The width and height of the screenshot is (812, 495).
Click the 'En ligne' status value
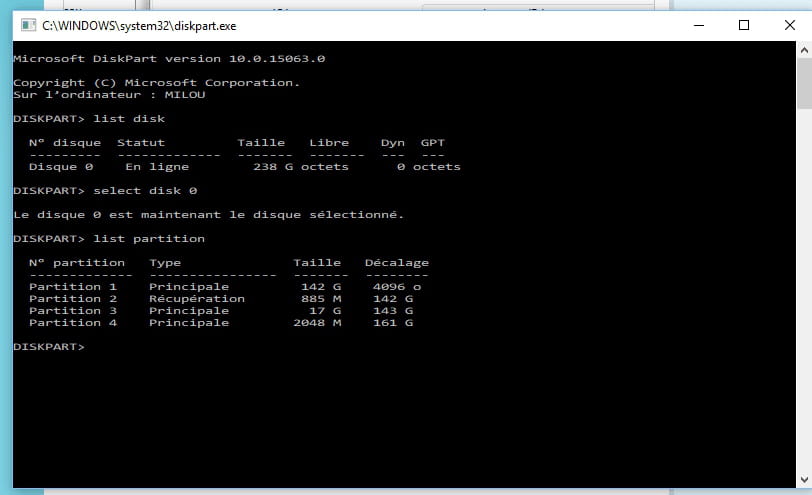pyautogui.click(x=157, y=167)
